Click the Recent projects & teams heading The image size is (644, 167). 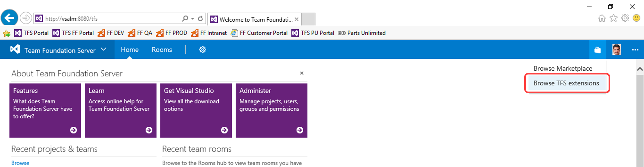(x=54, y=149)
